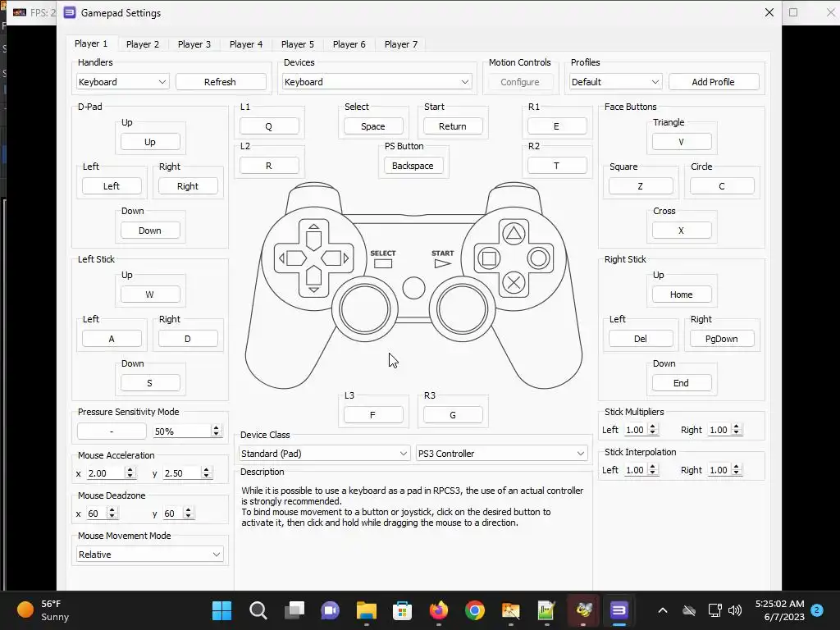This screenshot has height=630, width=840.
Task: Adjust Stick Multipliers Left spinner
Action: coord(652,430)
